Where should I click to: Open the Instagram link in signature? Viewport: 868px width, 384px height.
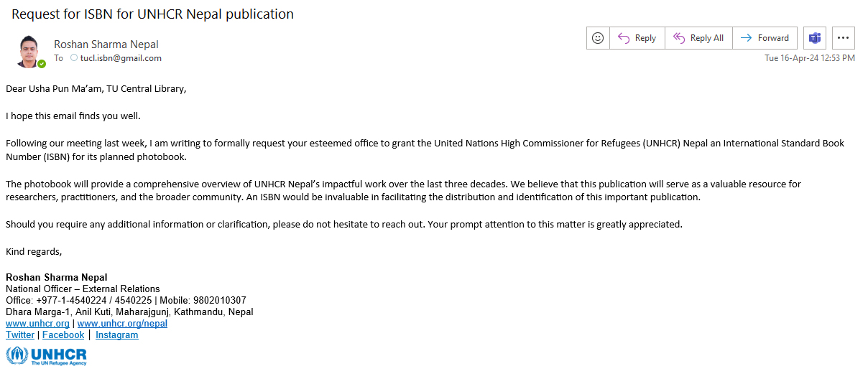pos(117,335)
